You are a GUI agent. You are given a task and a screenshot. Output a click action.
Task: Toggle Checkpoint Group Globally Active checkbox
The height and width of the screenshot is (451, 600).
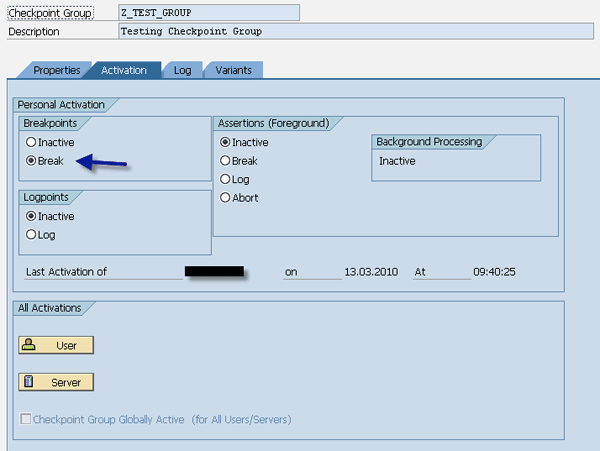coord(26,419)
